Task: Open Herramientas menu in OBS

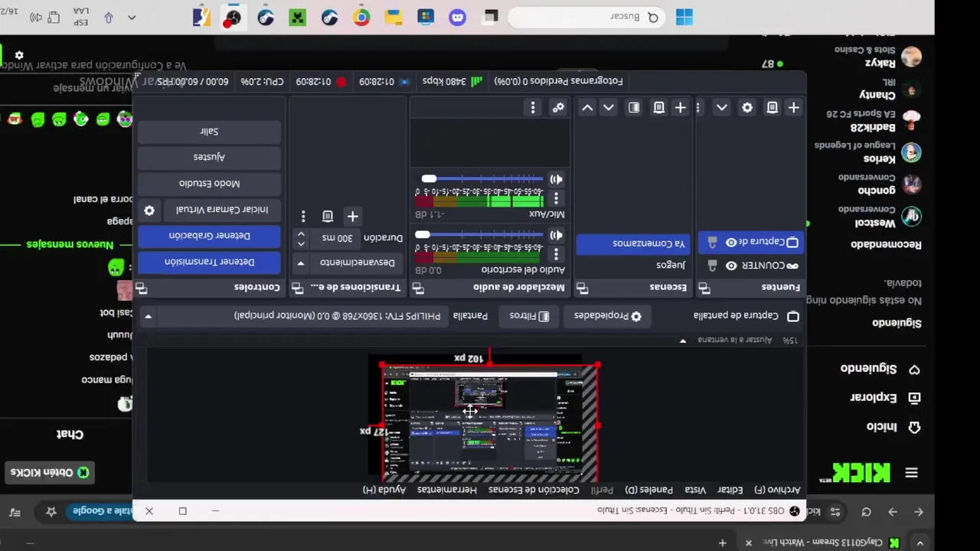Action: tap(447, 490)
